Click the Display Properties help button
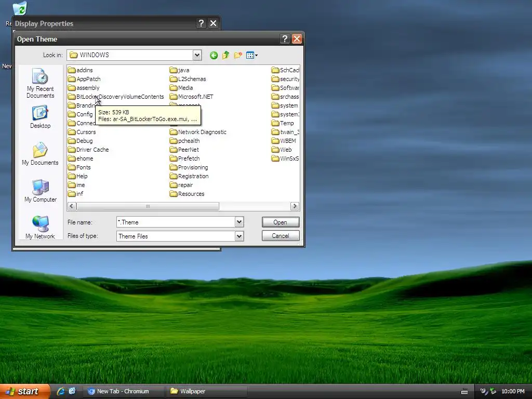The height and width of the screenshot is (399, 532). tap(201, 23)
